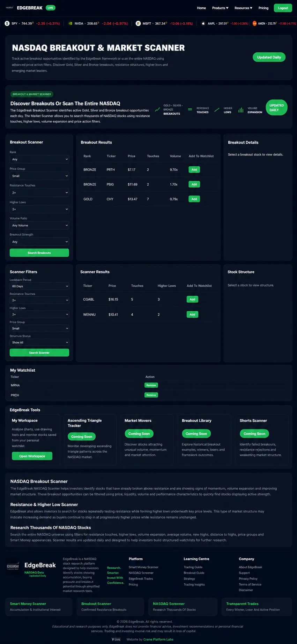
Task: Click the SPY ticker icon
Action: click(7, 23)
